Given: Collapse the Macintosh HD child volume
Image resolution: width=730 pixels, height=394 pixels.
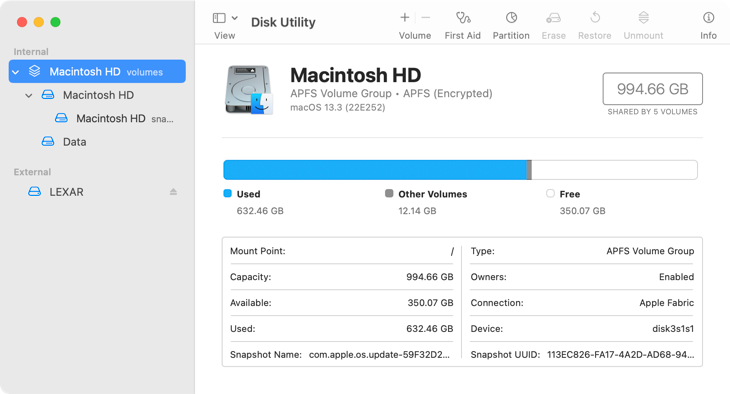Looking at the screenshot, I should [x=29, y=95].
